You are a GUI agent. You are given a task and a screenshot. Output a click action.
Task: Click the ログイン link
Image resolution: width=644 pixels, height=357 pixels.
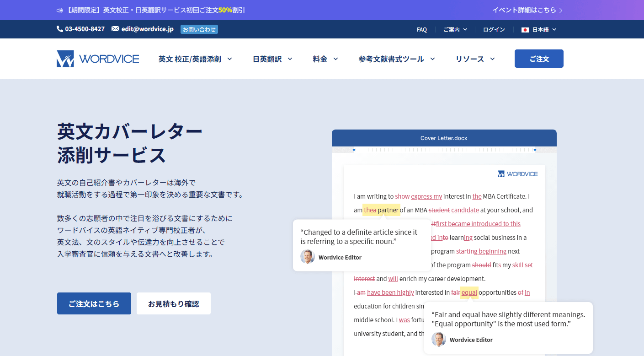pos(494,30)
